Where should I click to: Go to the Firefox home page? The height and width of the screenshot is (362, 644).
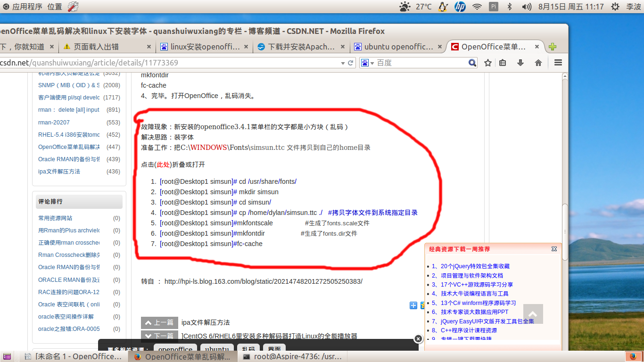pyautogui.click(x=538, y=63)
